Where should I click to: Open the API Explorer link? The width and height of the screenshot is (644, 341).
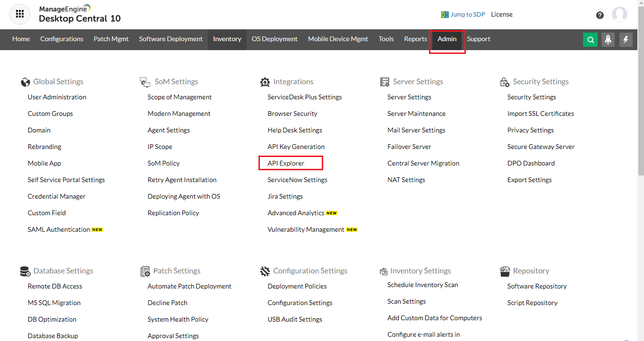click(x=286, y=163)
